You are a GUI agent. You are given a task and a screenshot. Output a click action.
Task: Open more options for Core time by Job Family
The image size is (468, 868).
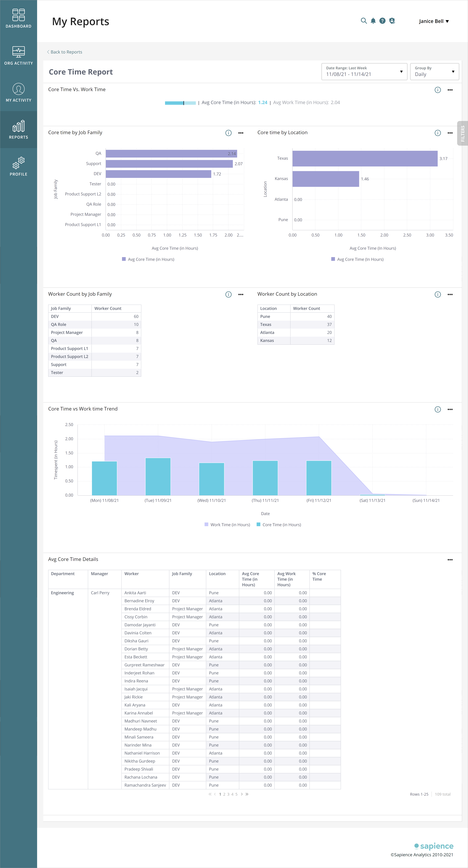coord(241,133)
